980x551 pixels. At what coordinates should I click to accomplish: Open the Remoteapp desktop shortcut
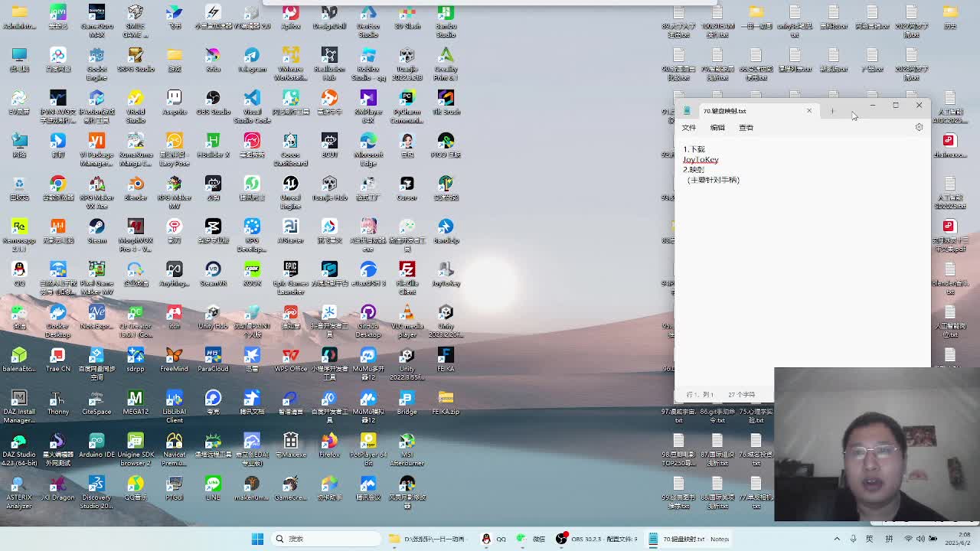pyautogui.click(x=19, y=235)
